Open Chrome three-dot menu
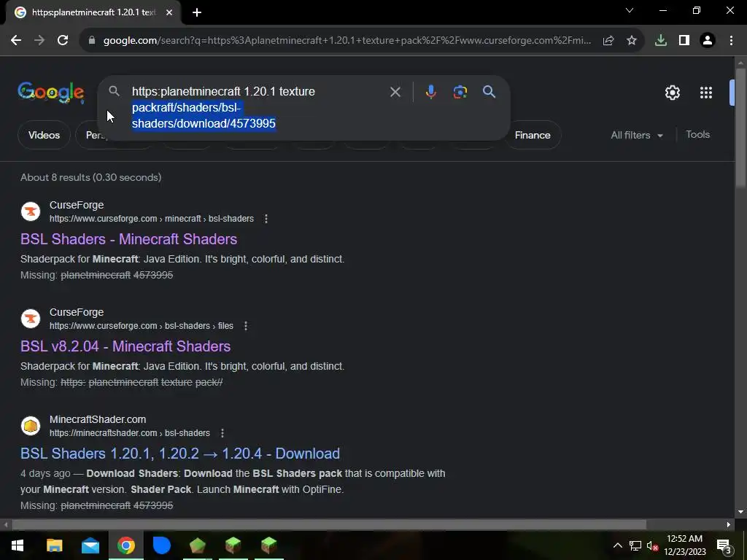747x560 pixels. click(731, 41)
